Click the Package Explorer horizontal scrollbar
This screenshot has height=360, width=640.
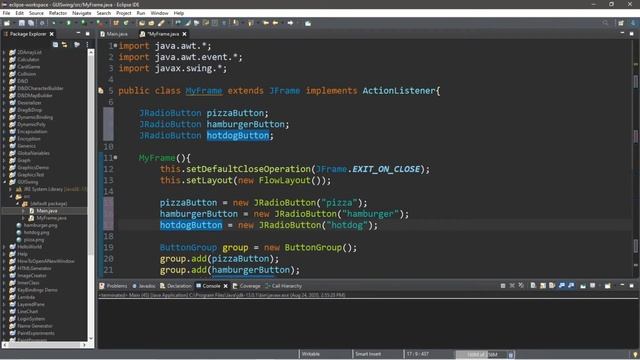tap(44, 345)
